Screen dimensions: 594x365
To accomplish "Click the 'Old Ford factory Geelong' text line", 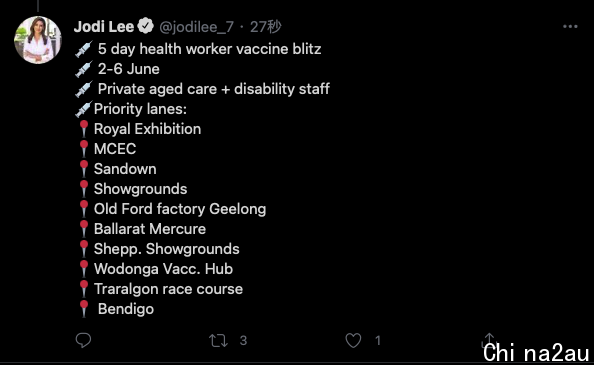I will pos(180,209).
